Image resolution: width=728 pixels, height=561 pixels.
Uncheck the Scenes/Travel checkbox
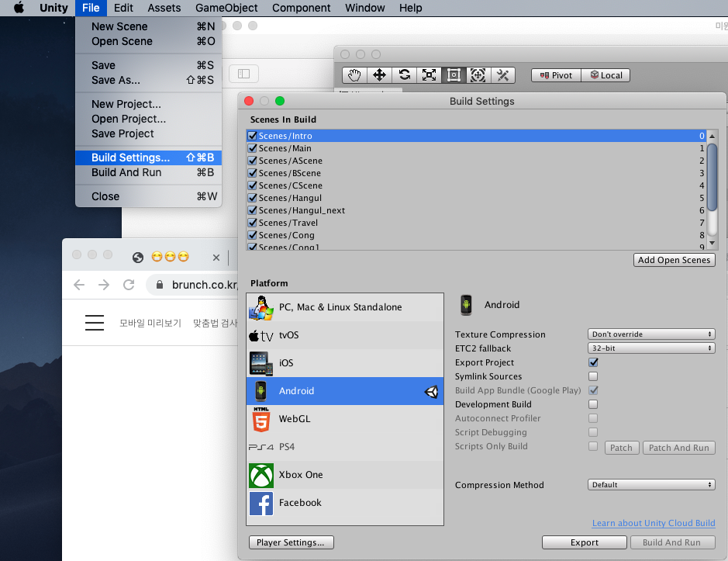(253, 223)
